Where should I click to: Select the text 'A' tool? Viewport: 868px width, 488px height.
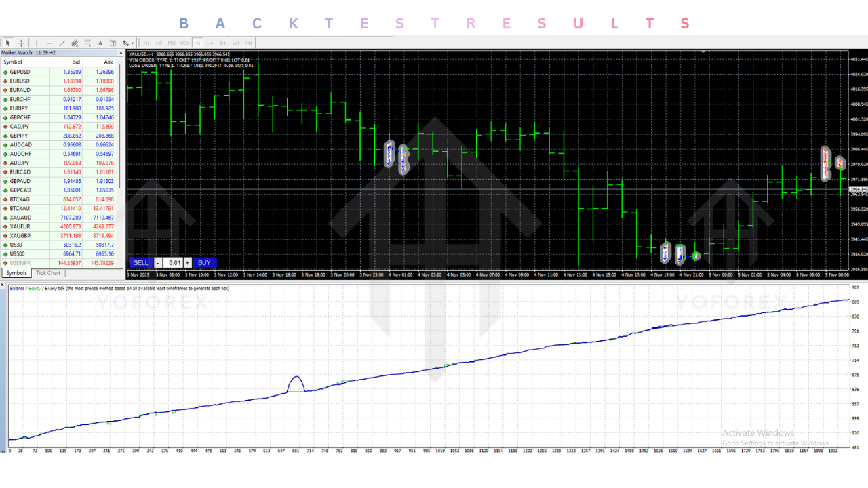pos(100,43)
